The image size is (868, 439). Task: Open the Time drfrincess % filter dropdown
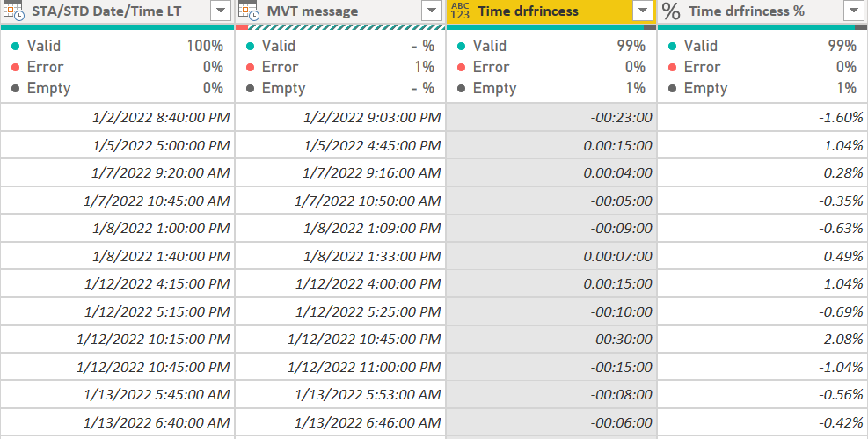pyautogui.click(x=854, y=11)
